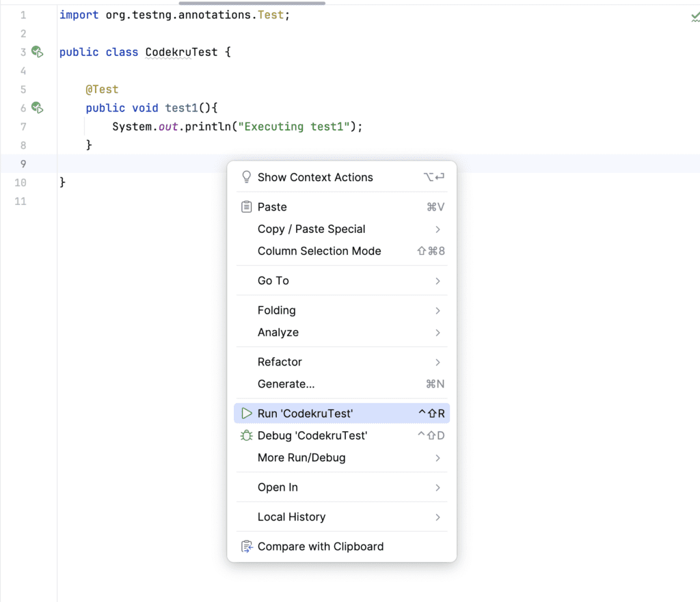This screenshot has height=602, width=700.
Task: Open the Open In submenu
Action: click(342, 487)
